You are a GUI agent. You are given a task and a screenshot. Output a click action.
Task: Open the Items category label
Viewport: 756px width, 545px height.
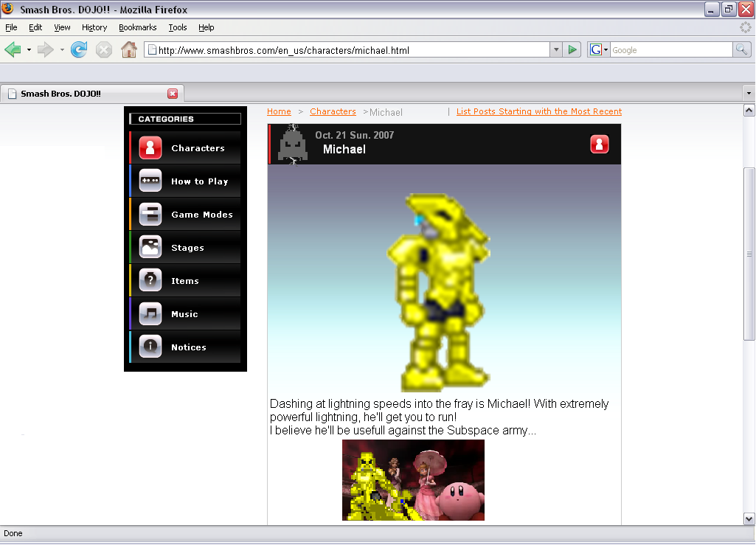[x=185, y=281]
